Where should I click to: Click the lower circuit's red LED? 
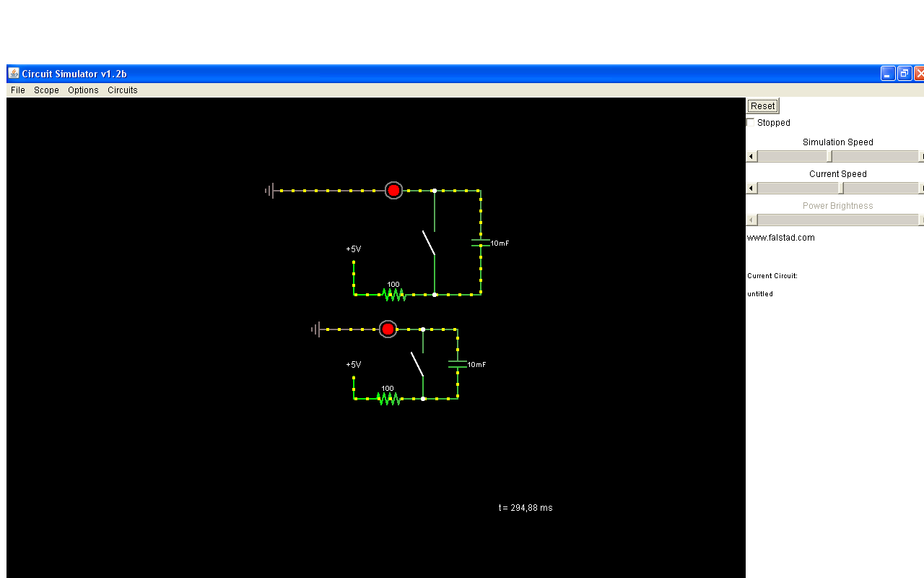coord(388,329)
